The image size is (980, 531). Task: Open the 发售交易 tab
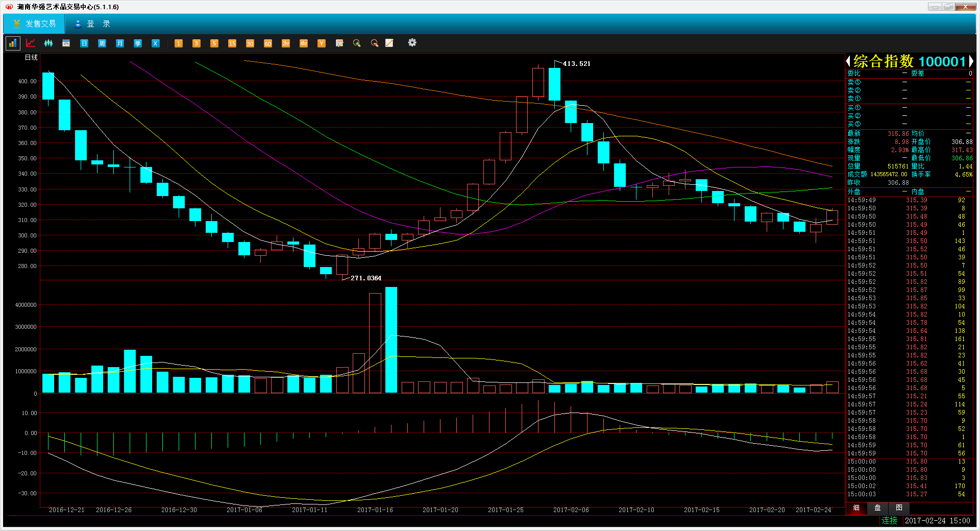coord(34,24)
